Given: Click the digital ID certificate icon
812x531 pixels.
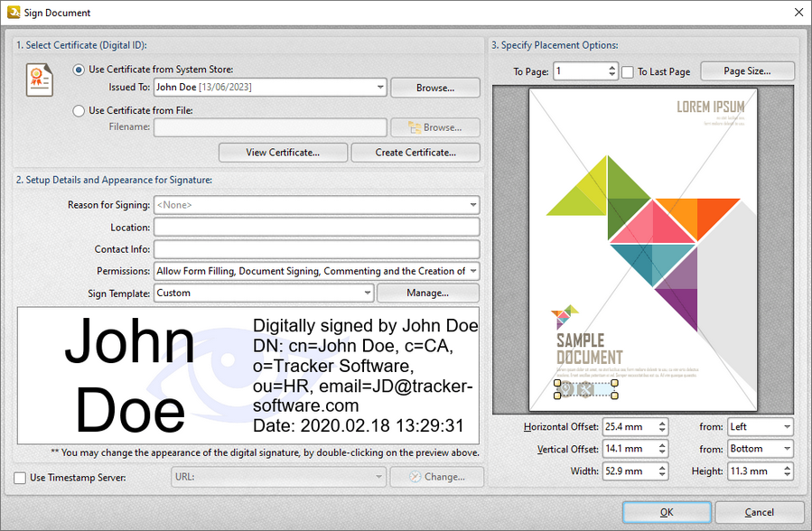Looking at the screenshot, I should 39,79.
